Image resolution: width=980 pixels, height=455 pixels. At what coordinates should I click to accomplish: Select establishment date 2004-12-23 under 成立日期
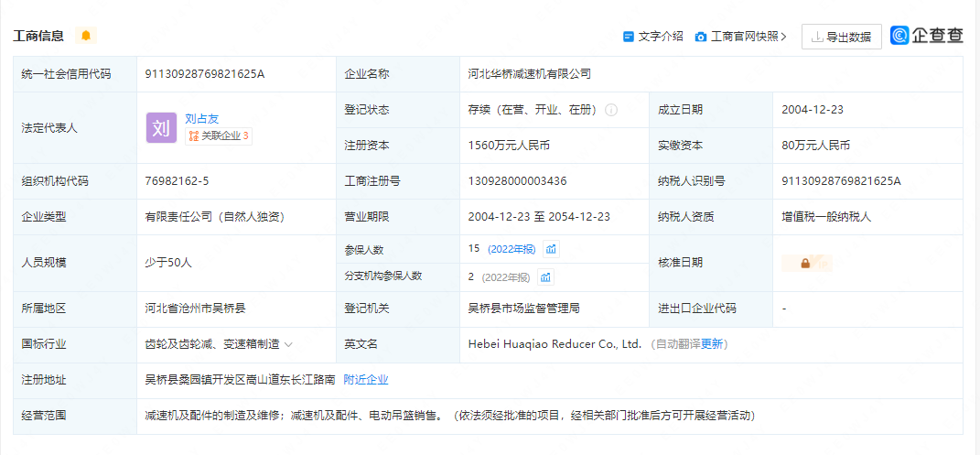[x=813, y=110]
